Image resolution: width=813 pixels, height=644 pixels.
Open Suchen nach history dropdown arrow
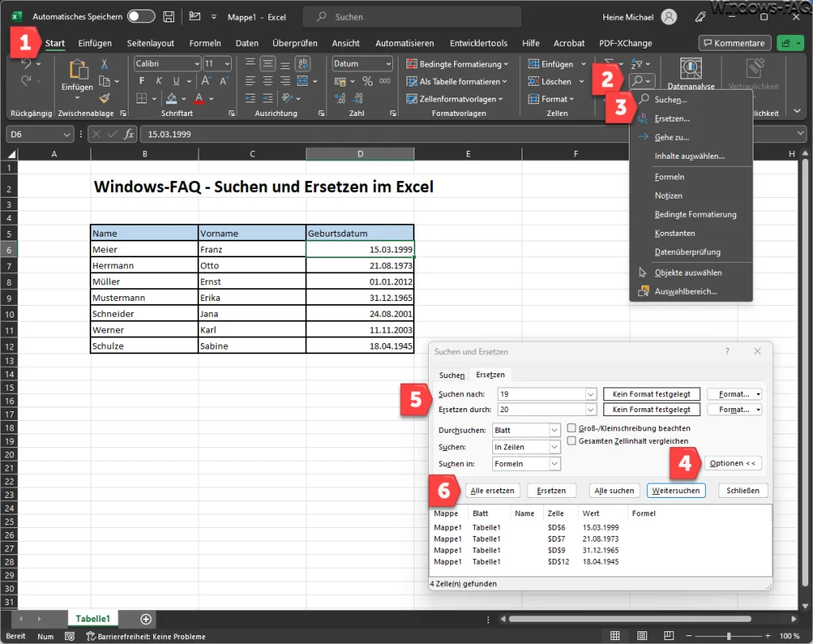[591, 394]
